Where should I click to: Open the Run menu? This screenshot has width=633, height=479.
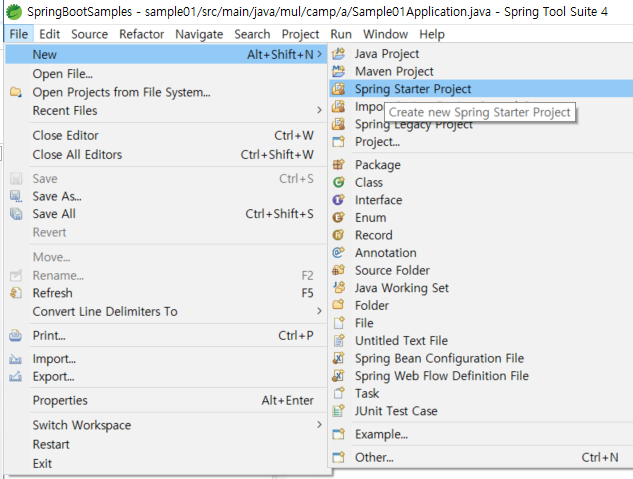341,34
